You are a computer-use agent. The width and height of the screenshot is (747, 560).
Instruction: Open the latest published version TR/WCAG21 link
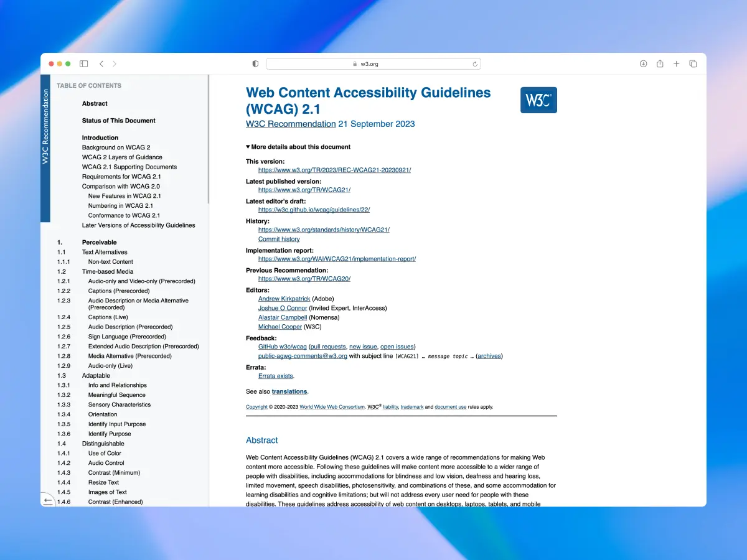(304, 190)
